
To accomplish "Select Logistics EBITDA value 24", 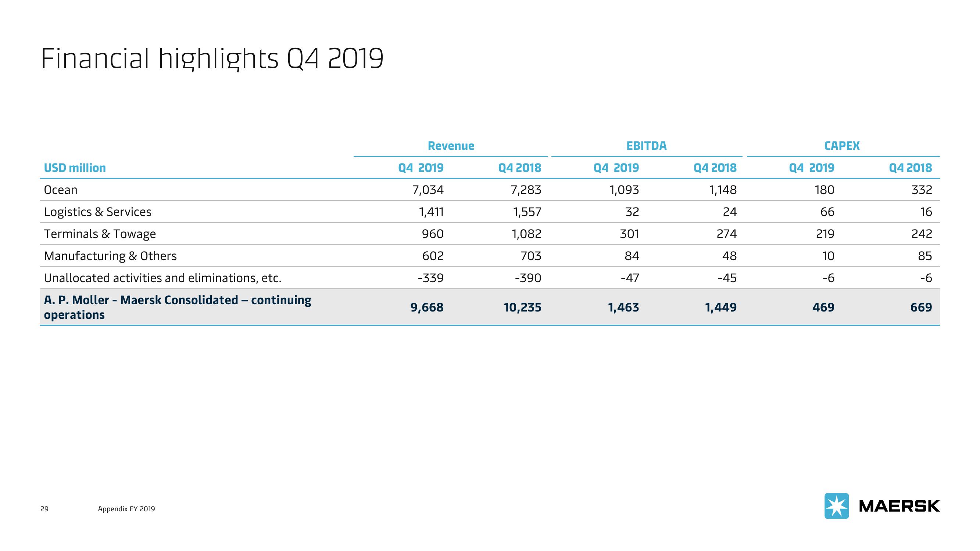I will [x=730, y=212].
